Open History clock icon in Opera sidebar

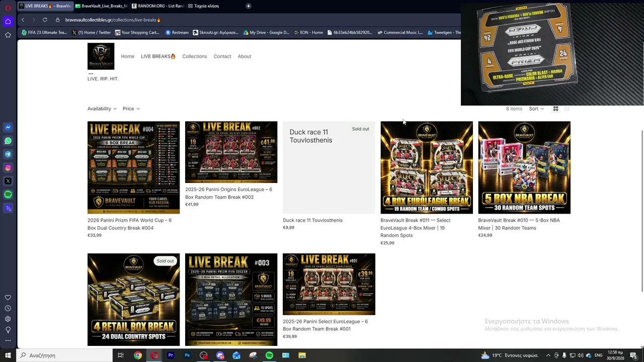coord(8,308)
